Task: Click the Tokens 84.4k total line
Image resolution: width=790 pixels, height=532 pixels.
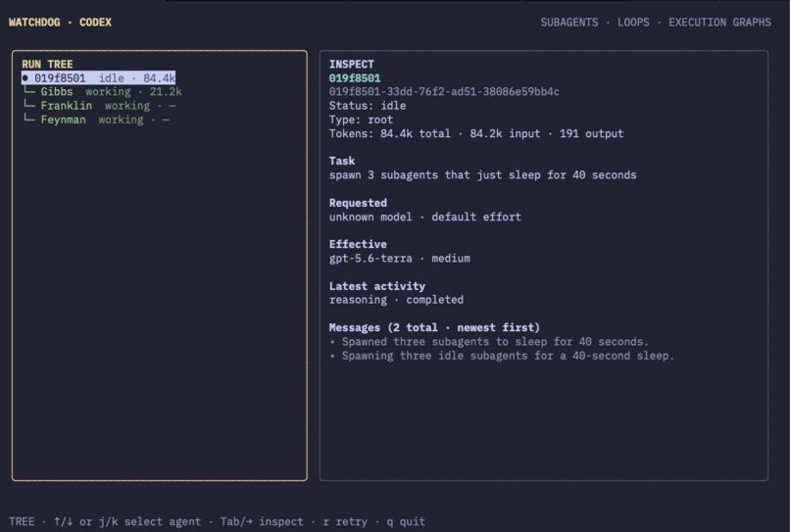Action: [x=476, y=133]
